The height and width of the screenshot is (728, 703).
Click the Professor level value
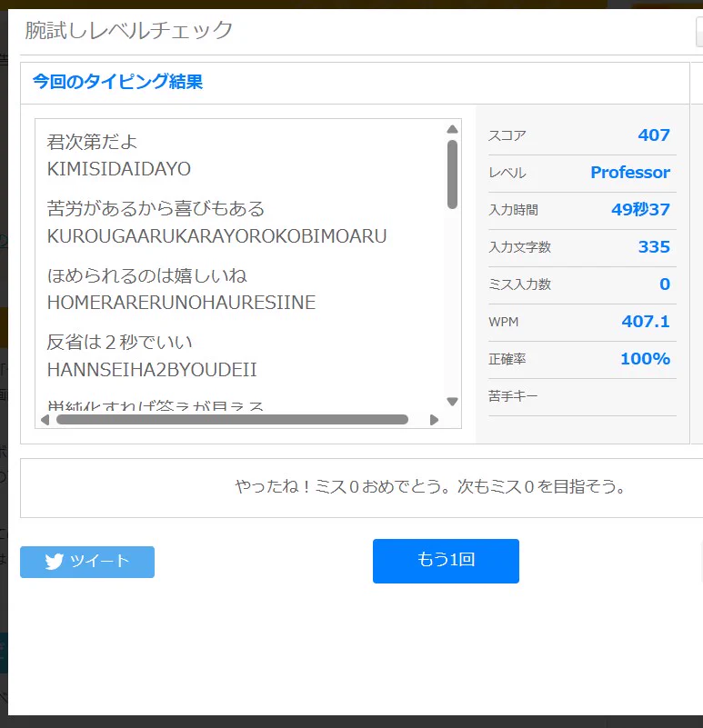point(630,173)
